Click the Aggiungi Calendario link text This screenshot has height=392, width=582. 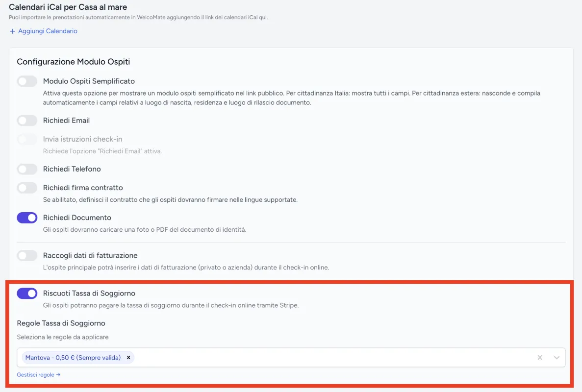(48, 31)
